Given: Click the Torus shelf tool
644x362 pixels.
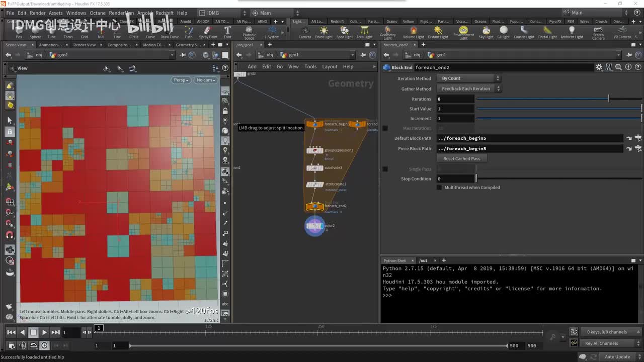Looking at the screenshot, I should click(68, 31).
